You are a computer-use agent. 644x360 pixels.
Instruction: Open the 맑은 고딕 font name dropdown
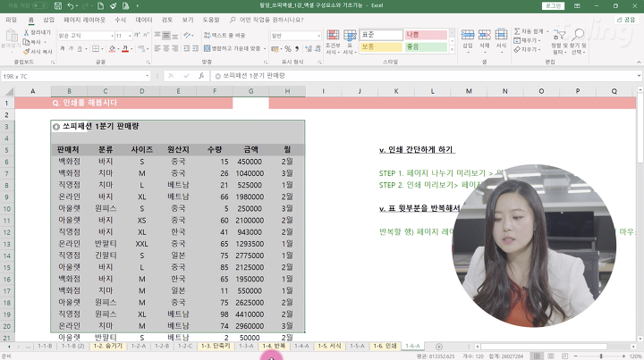112,36
